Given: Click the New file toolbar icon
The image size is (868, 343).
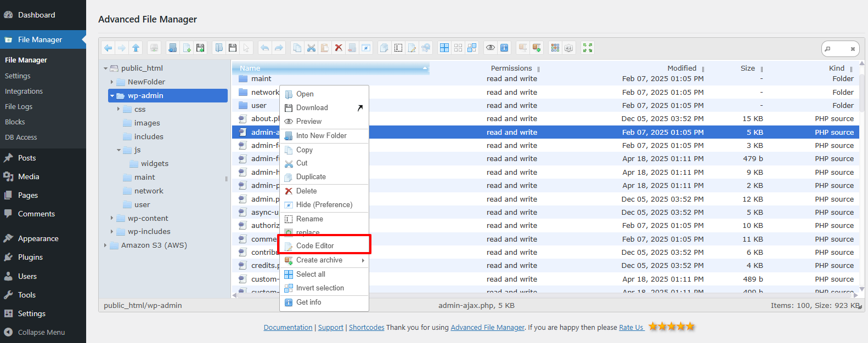Looking at the screenshot, I should pos(187,48).
